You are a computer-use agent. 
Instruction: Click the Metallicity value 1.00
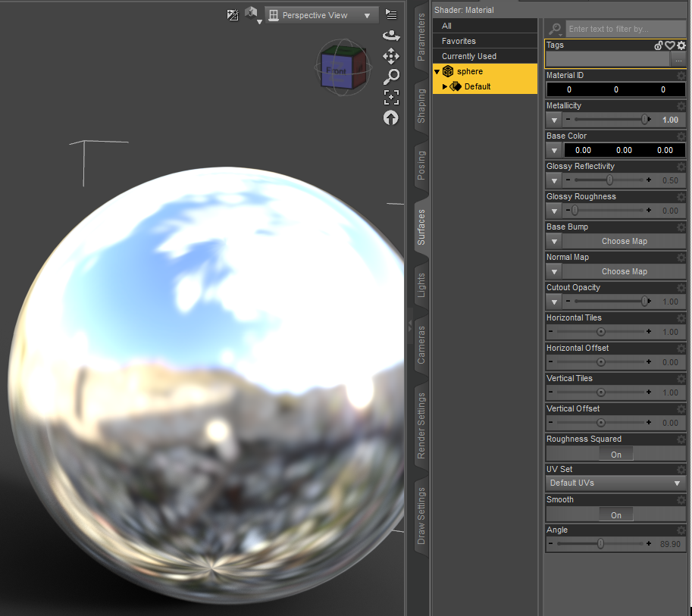coord(670,120)
